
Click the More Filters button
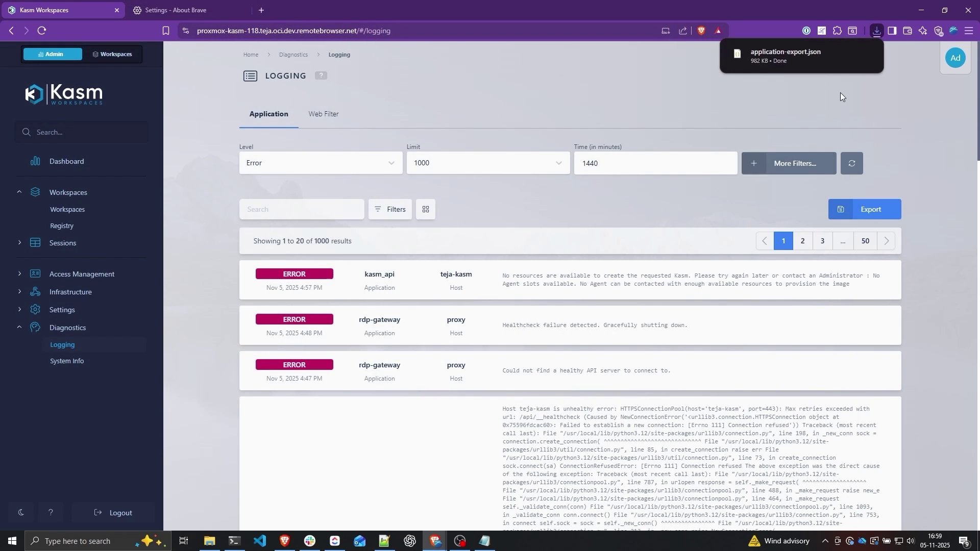click(789, 163)
